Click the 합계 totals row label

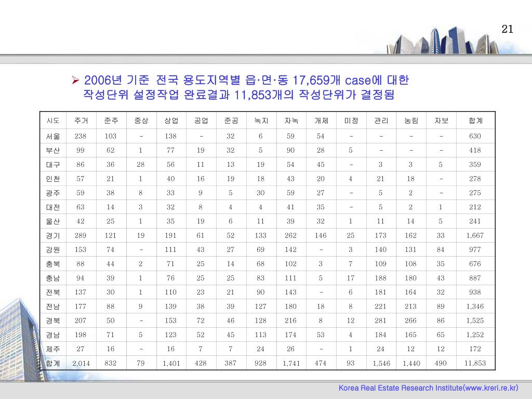pyautogui.click(x=53, y=363)
